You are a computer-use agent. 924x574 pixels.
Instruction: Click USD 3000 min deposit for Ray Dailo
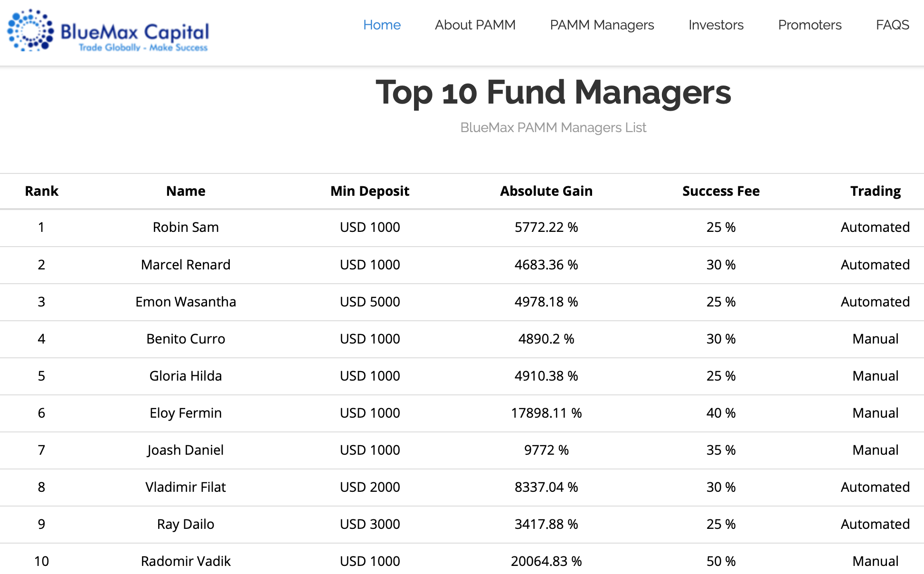coord(370,524)
